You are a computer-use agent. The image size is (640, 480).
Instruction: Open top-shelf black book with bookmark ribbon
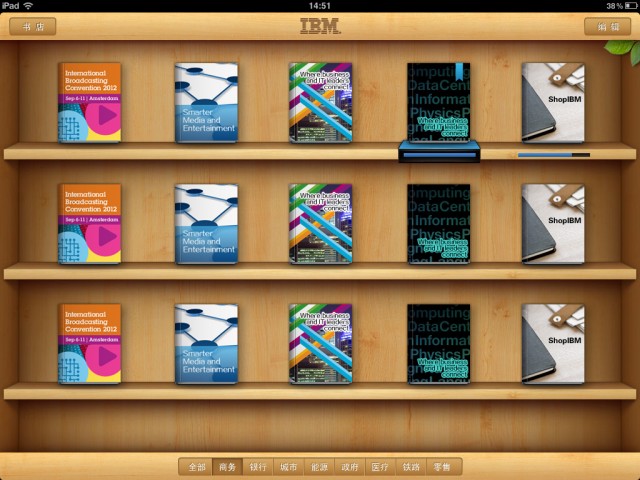coord(439,102)
